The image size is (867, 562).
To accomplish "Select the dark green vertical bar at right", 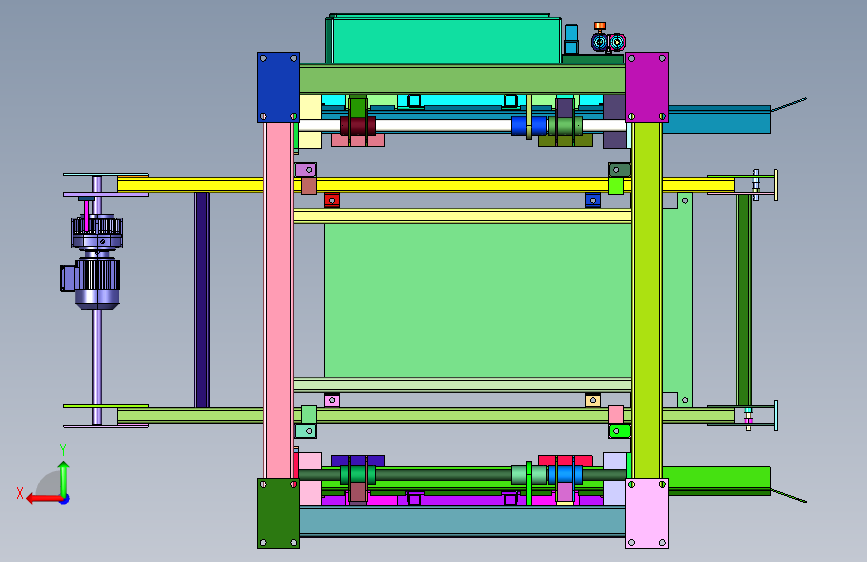I will [744, 300].
